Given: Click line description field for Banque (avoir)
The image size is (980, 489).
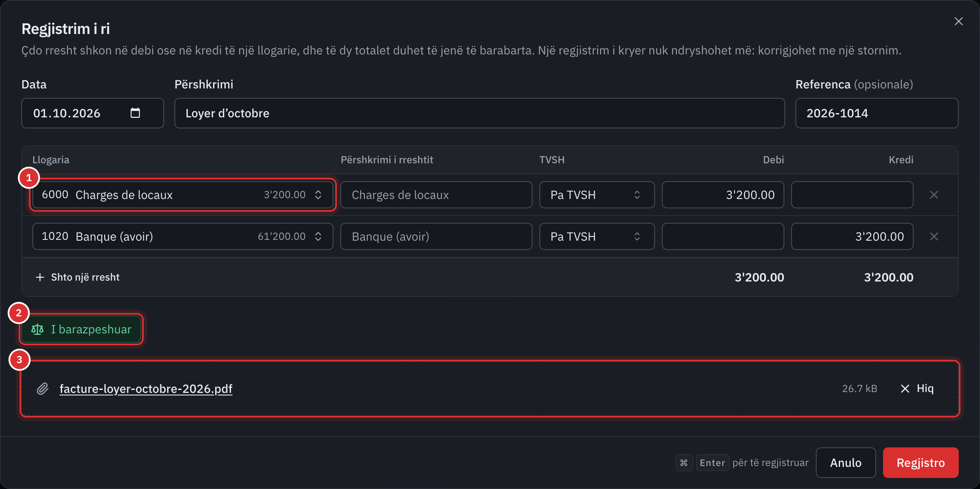Looking at the screenshot, I should coord(436,236).
